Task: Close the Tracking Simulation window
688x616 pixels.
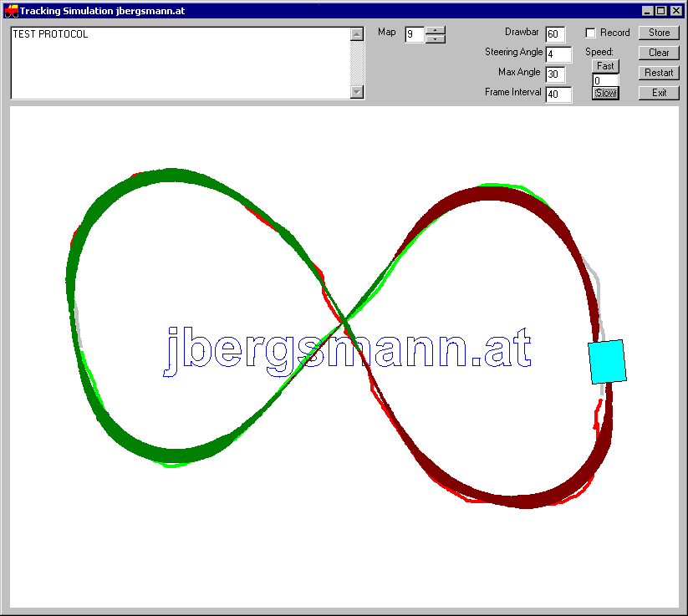Action: coord(676,11)
